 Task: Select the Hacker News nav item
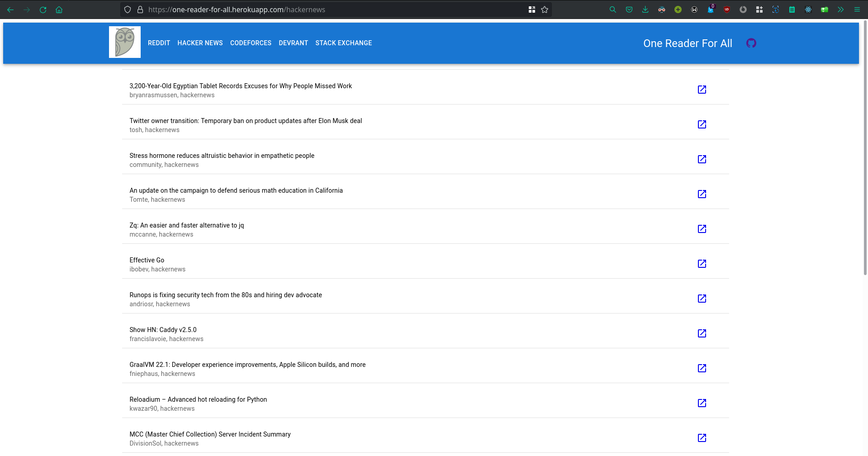pos(200,43)
